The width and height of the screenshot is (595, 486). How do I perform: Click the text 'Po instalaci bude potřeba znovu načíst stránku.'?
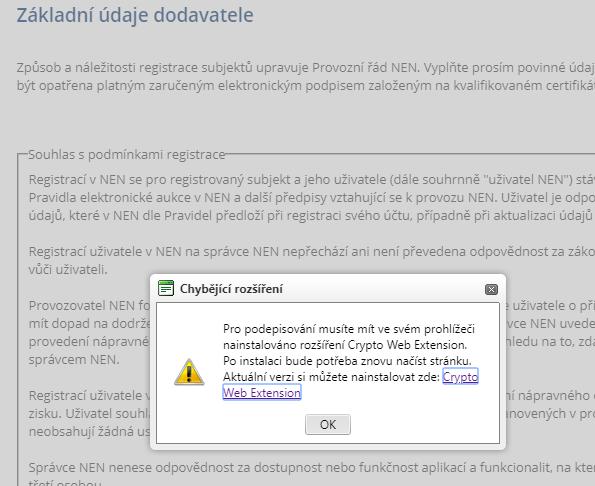[347, 361]
